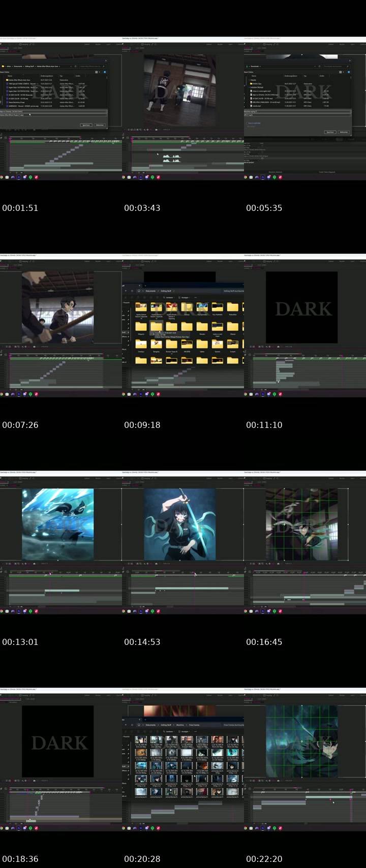
Task: Open Anzeigen dropdown in the 00:20:28 explorer
Action: click(184, 732)
